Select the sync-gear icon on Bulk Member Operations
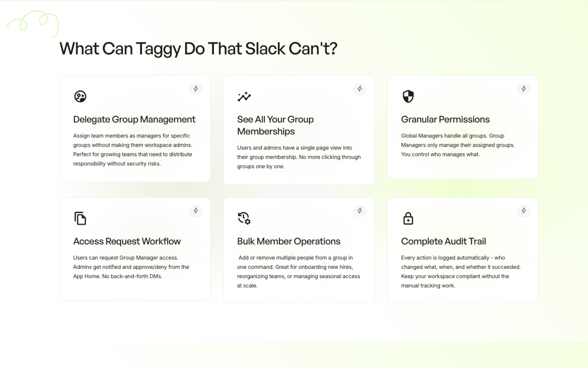 click(244, 218)
